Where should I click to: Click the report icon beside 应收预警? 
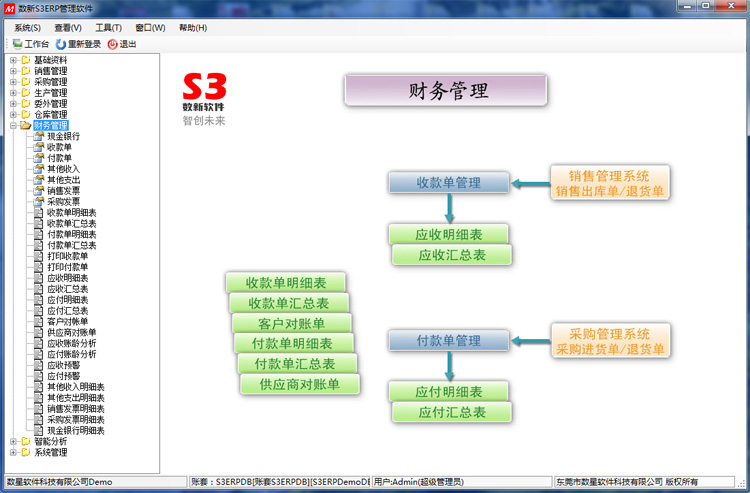point(39,365)
